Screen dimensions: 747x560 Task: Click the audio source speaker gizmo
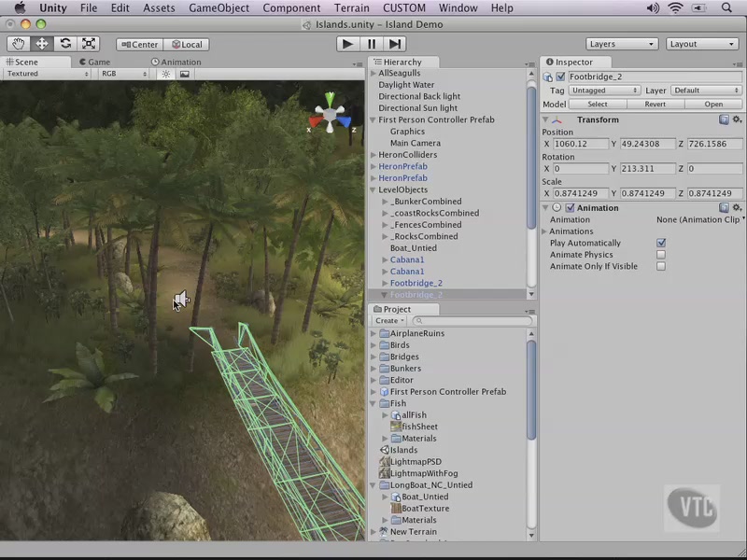pos(181,300)
